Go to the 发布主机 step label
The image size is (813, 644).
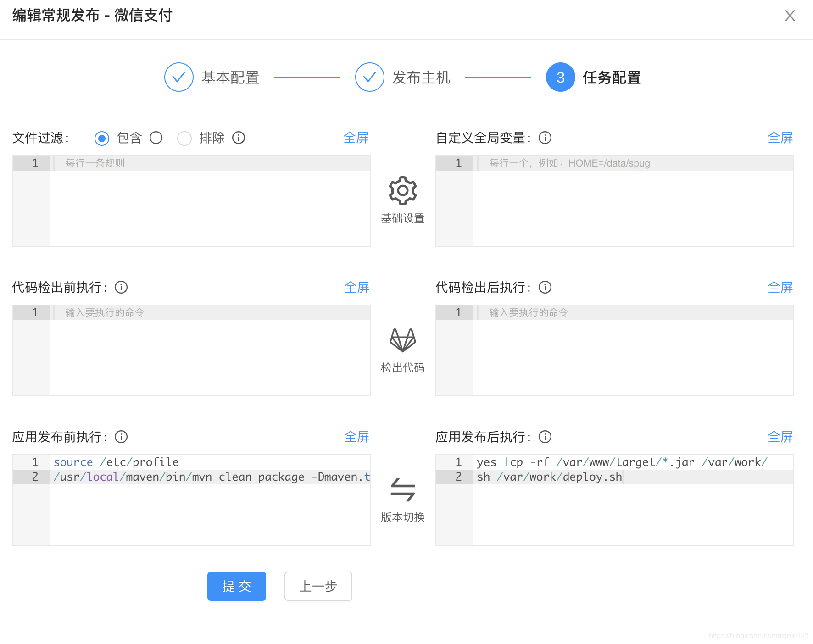(x=421, y=78)
